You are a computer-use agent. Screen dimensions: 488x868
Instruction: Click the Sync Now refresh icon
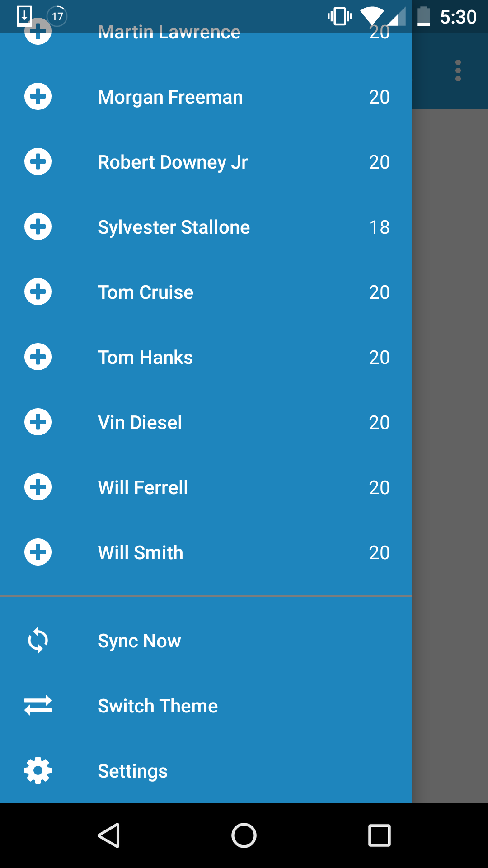point(38,640)
